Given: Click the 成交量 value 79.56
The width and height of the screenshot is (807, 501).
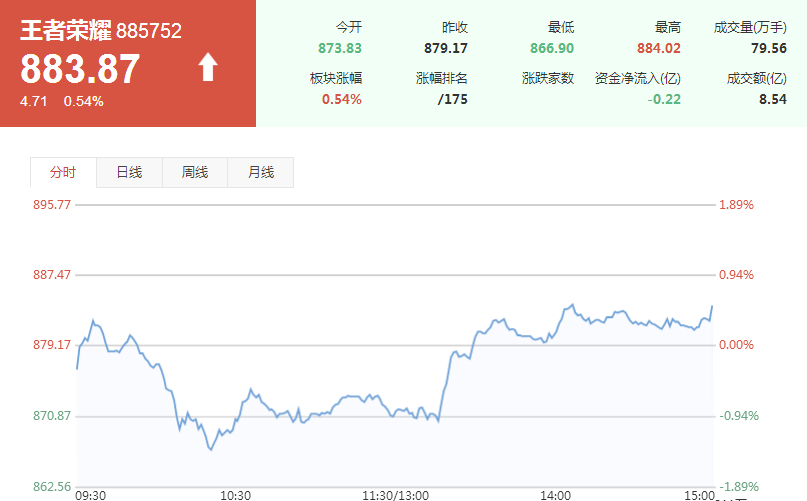Looking at the screenshot, I should click(x=769, y=48).
